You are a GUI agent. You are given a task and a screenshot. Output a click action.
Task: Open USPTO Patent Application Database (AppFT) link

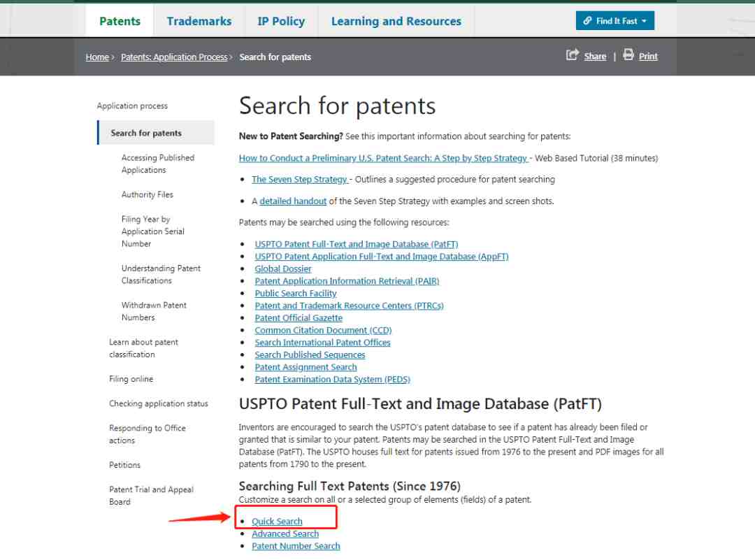[x=382, y=256]
